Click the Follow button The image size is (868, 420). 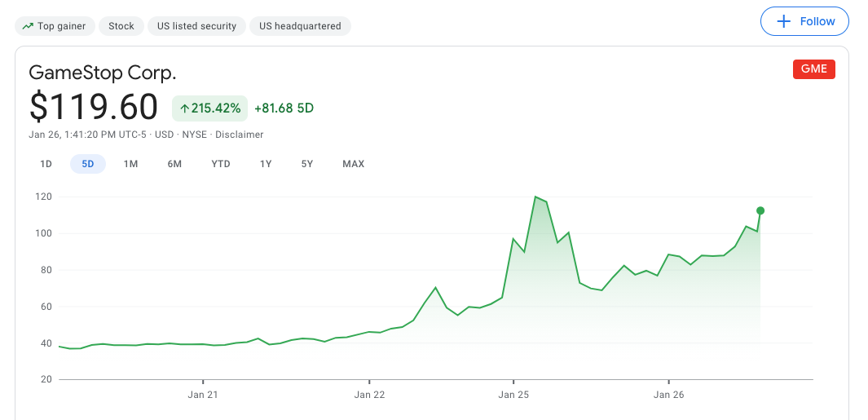pos(804,21)
